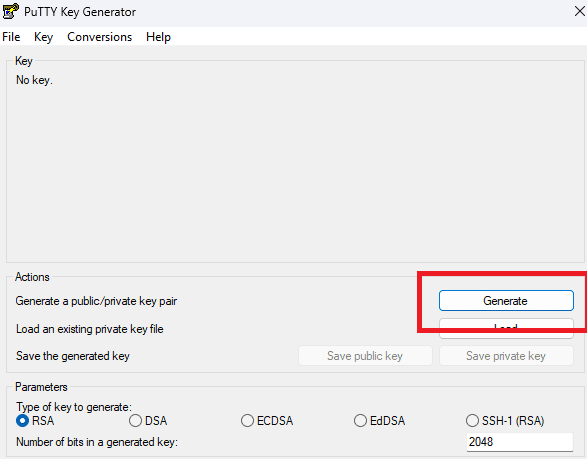Open the Help menu
Image resolution: width=587 pixels, height=459 pixels.
pos(158,37)
